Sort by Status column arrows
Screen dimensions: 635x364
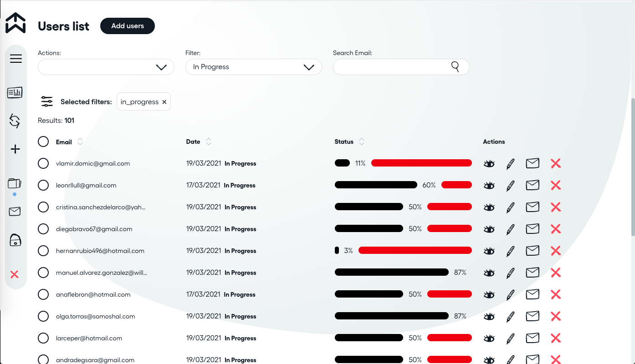click(362, 142)
